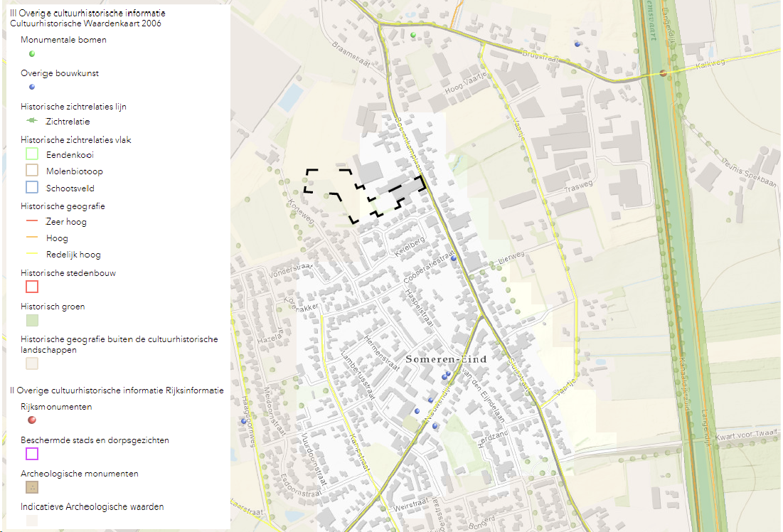
Task: Click the Historisch groen color swatch
Action: click(x=31, y=320)
